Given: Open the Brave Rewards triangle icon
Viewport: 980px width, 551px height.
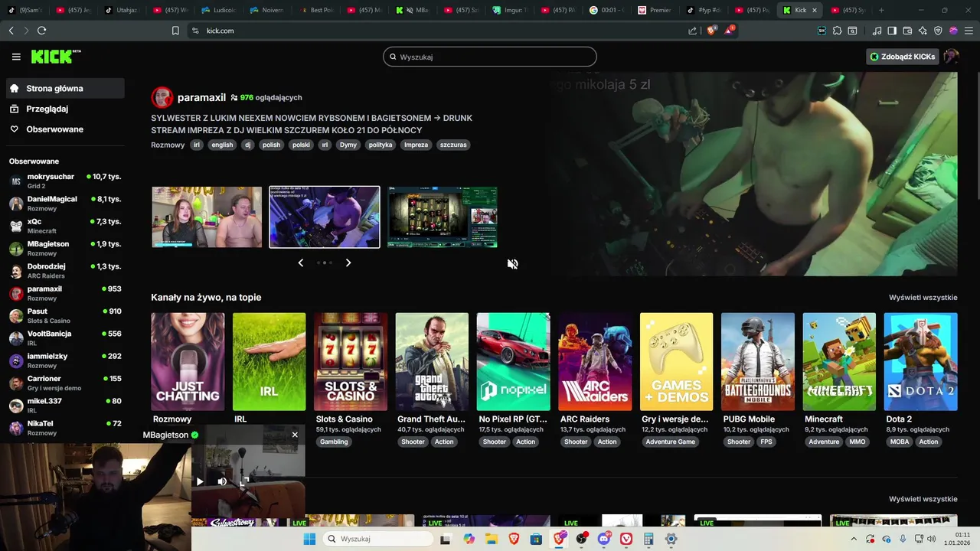Looking at the screenshot, I should [x=729, y=31].
